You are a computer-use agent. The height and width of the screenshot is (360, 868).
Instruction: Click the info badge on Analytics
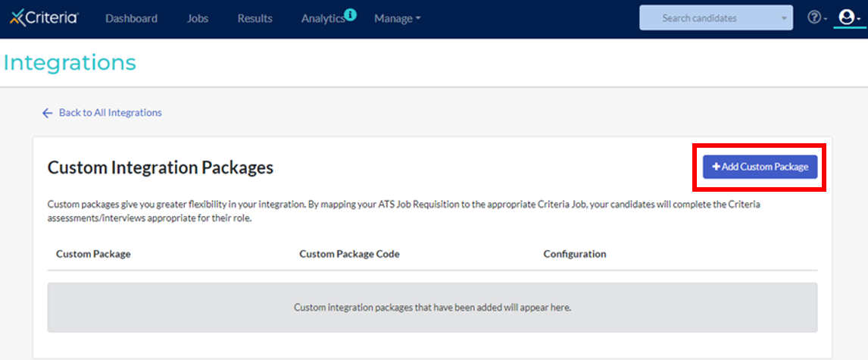pyautogui.click(x=350, y=14)
